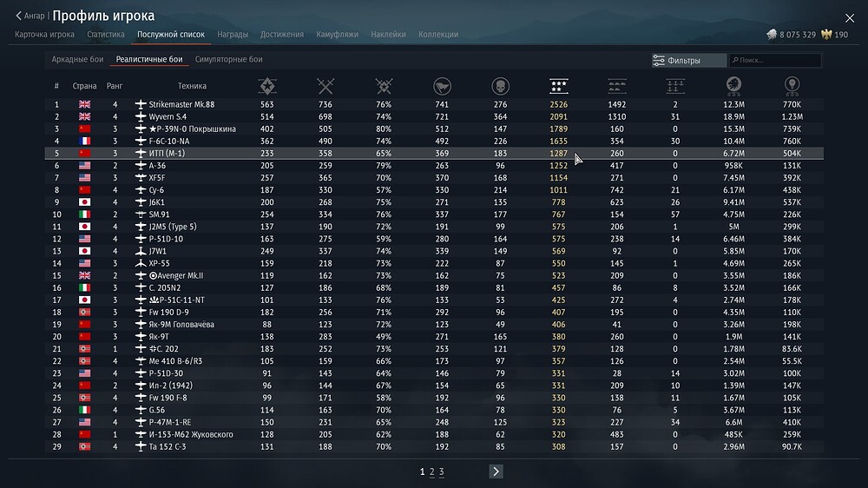Sort by the Silver Lions earned column icon
Screen dimensions: 868x488
pos(733,86)
